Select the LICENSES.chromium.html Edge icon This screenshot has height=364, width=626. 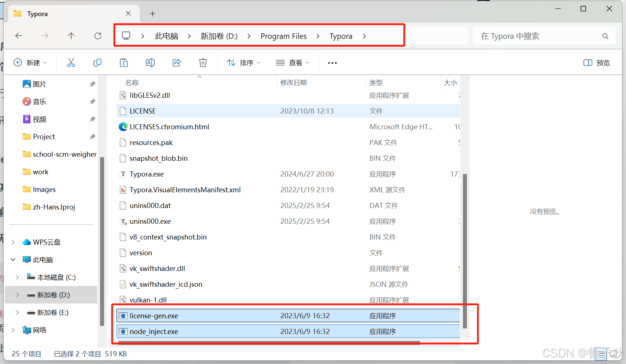(x=123, y=127)
